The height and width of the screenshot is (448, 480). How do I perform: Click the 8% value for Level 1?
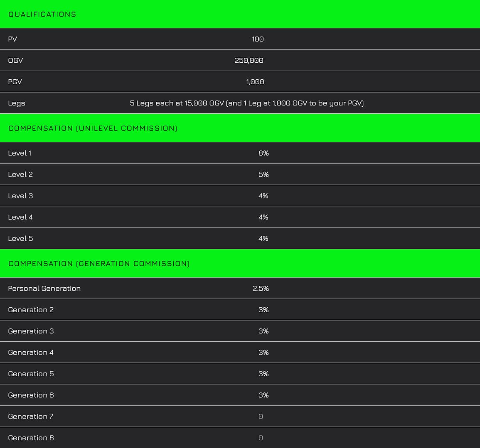click(x=263, y=153)
